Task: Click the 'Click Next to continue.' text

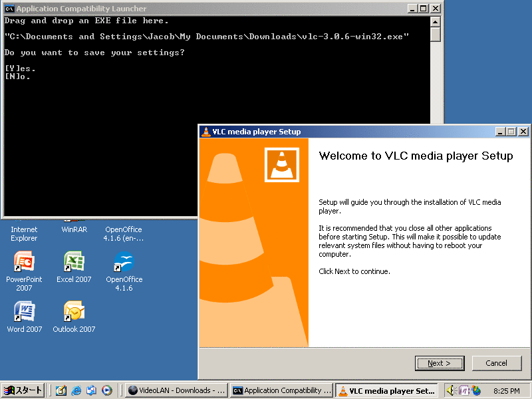Action: point(354,271)
